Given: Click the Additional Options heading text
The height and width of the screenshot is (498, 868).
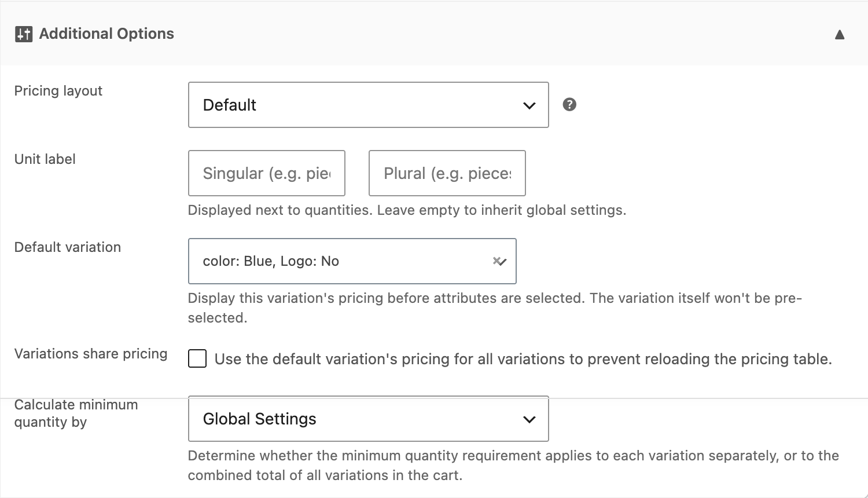Looking at the screenshot, I should 106,34.
